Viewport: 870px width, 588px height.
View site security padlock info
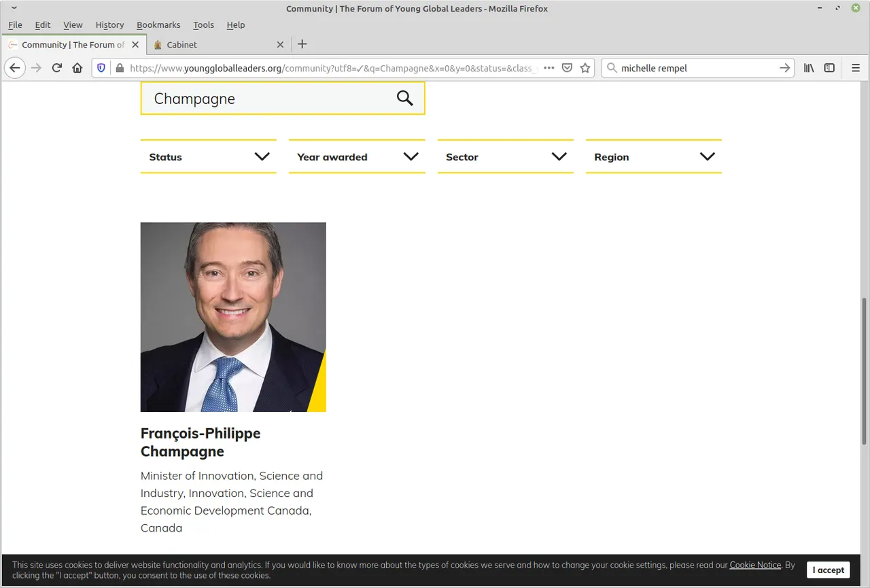click(120, 68)
